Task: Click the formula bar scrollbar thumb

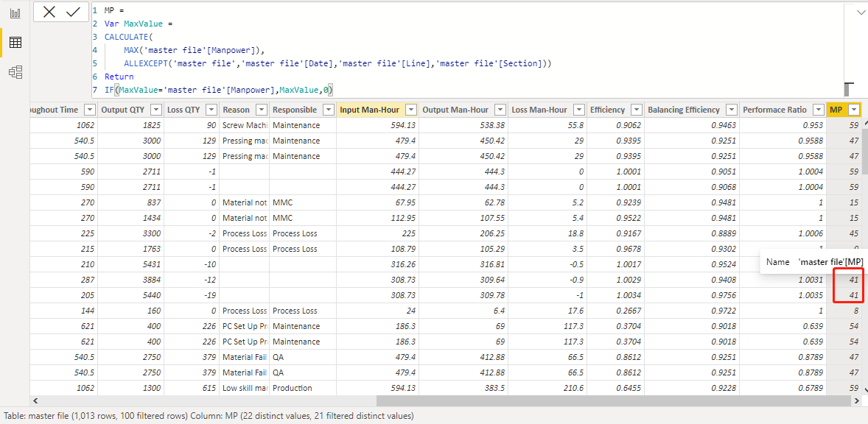Action: click(848, 90)
